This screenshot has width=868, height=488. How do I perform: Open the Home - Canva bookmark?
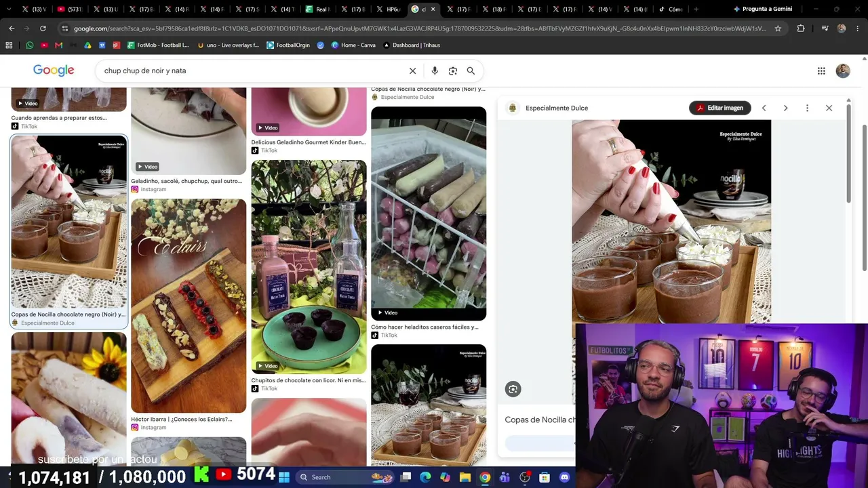point(353,45)
